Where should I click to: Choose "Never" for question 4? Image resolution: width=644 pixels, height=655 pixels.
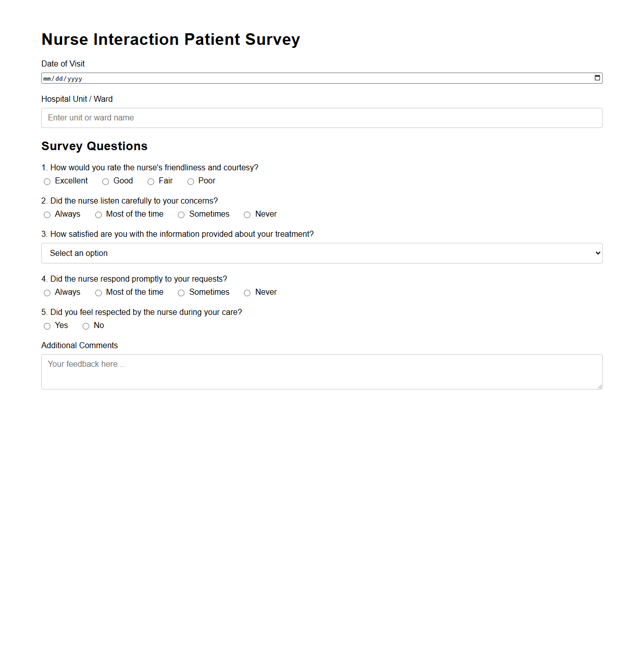point(247,293)
